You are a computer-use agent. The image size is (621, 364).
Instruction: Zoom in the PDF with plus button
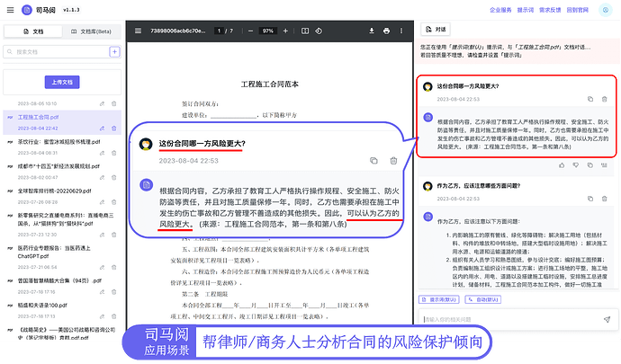pos(283,30)
